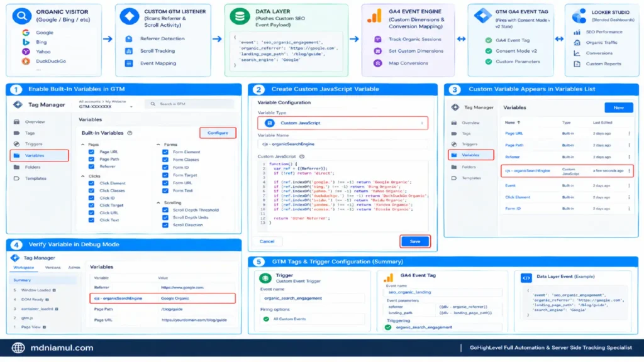Switch to the Versions tab
The height and width of the screenshot is (362, 644).
[53, 268]
